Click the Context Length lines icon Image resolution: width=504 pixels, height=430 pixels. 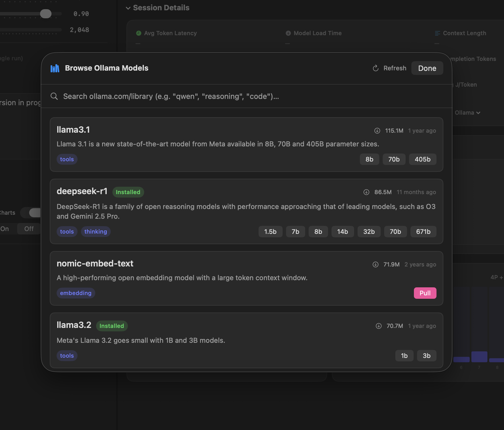(x=437, y=33)
